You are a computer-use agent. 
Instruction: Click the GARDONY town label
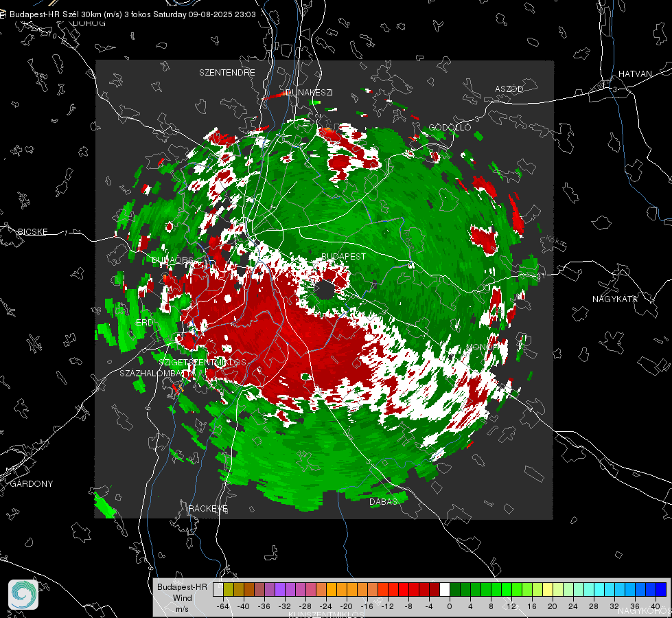pyautogui.click(x=32, y=484)
